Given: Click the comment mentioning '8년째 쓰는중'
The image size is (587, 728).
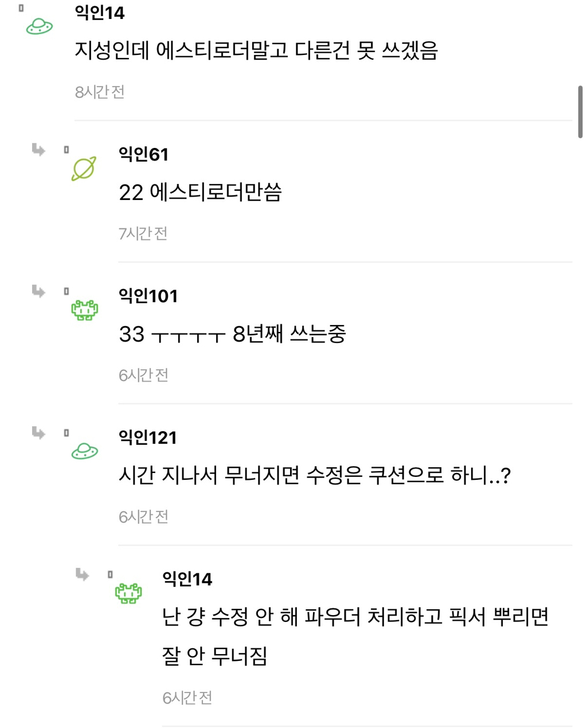Looking at the screenshot, I should 232,334.
